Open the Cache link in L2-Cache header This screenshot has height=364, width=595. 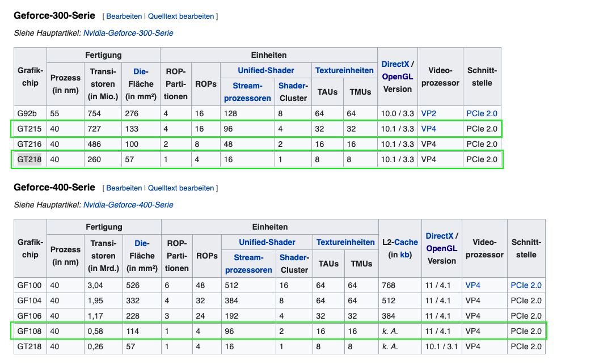coord(406,242)
